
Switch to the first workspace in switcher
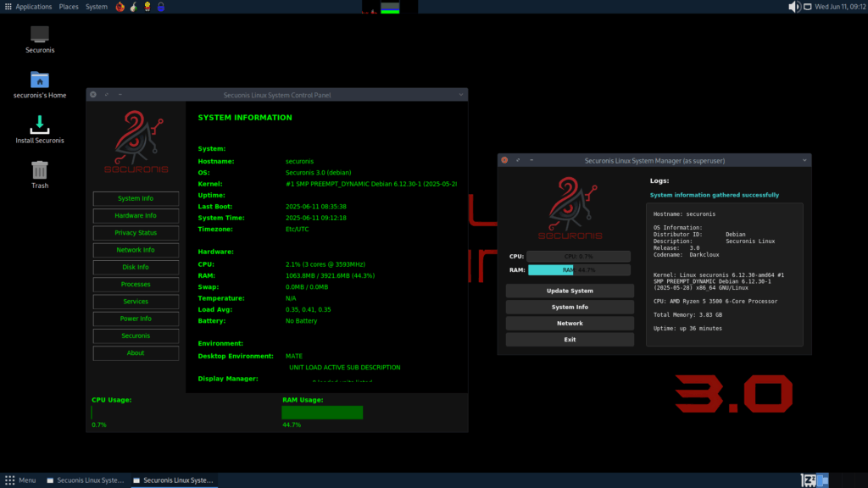pos(822,480)
